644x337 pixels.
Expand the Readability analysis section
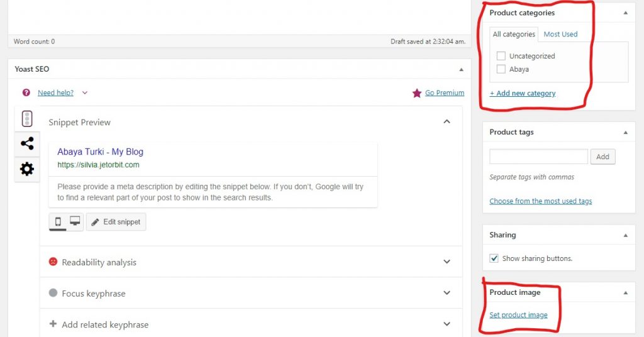[x=447, y=262]
